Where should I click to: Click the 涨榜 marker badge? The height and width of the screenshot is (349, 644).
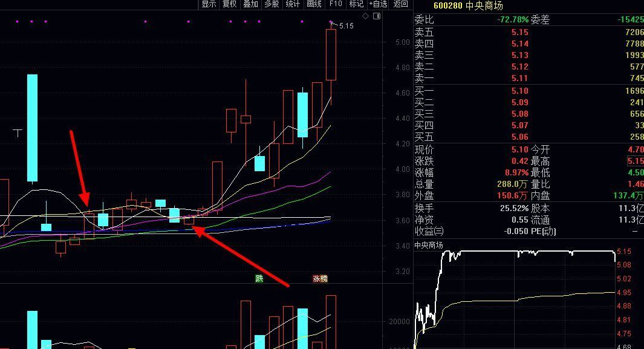click(x=320, y=279)
